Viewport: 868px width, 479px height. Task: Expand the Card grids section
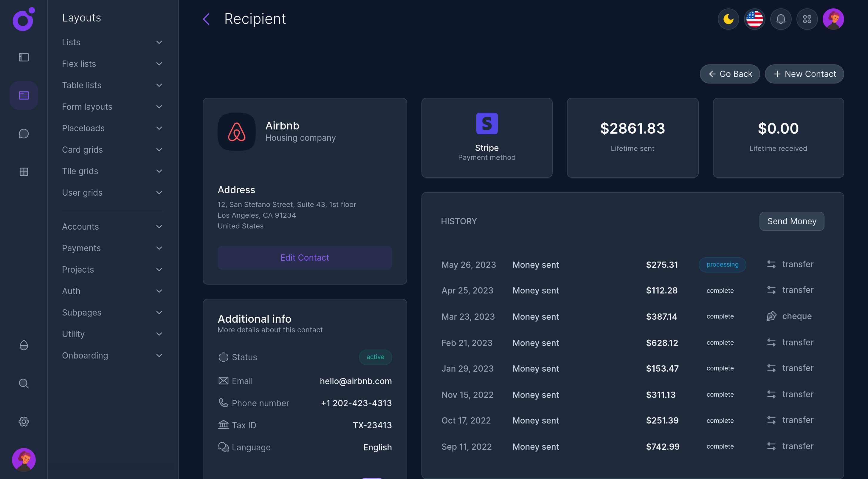(x=112, y=150)
